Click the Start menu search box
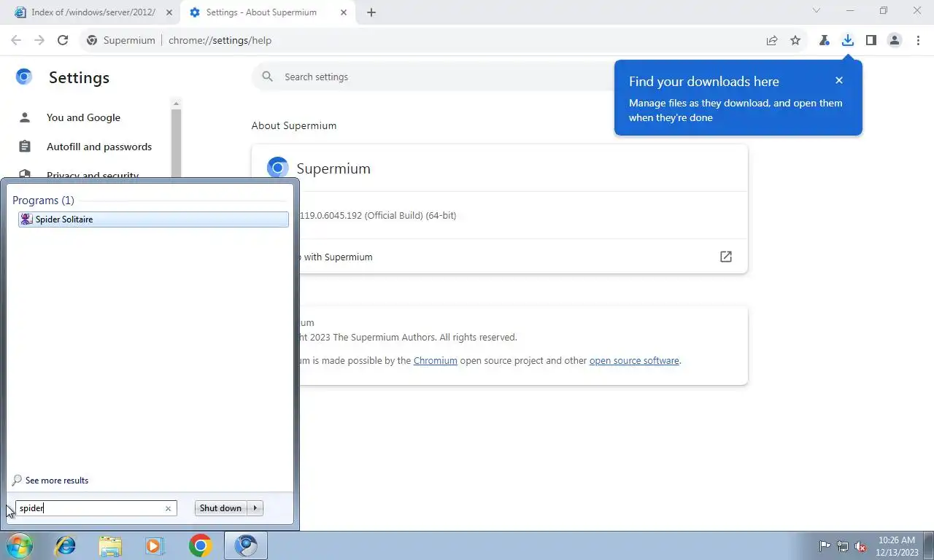This screenshot has width=934, height=560. [90, 508]
